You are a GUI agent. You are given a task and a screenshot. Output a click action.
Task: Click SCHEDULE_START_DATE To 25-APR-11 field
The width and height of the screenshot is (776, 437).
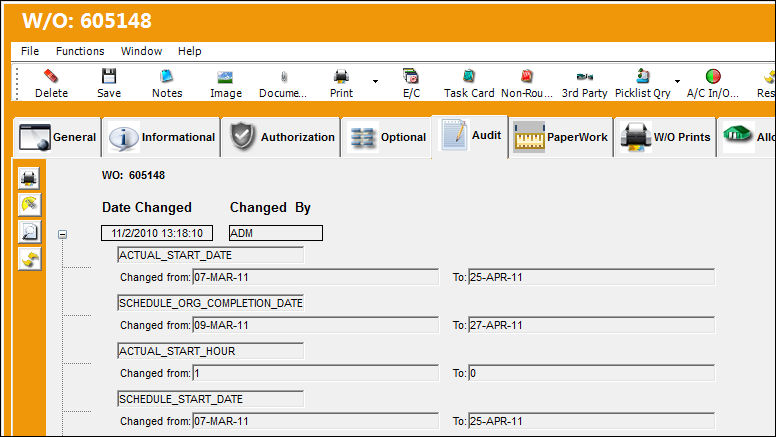(591, 421)
